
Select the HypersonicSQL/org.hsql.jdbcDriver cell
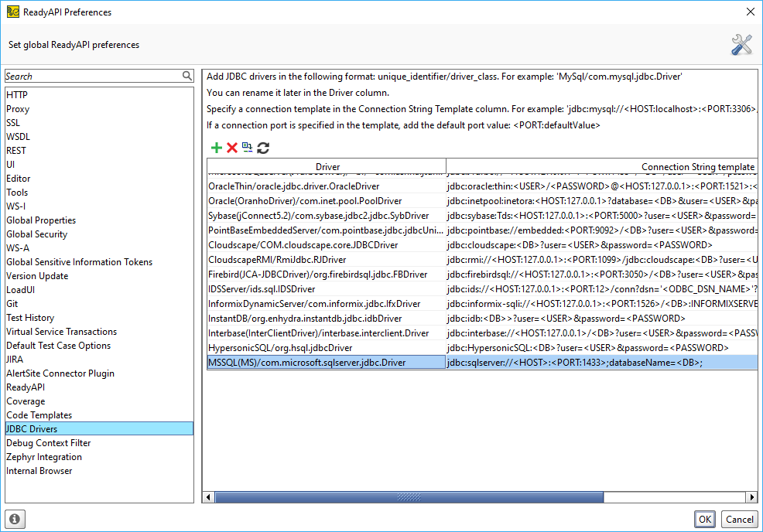327,348
